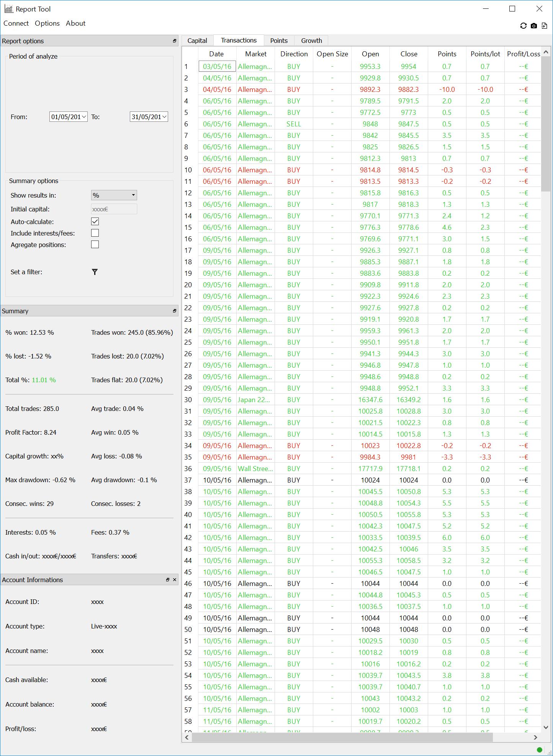Click the filter funnel icon
This screenshot has height=756, width=553.
[x=95, y=272]
